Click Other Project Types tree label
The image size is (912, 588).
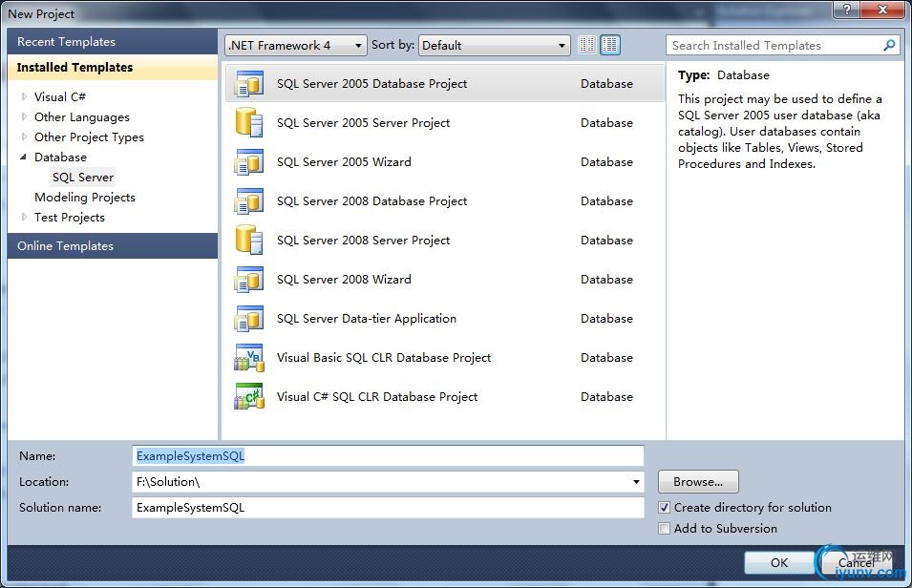click(x=89, y=137)
